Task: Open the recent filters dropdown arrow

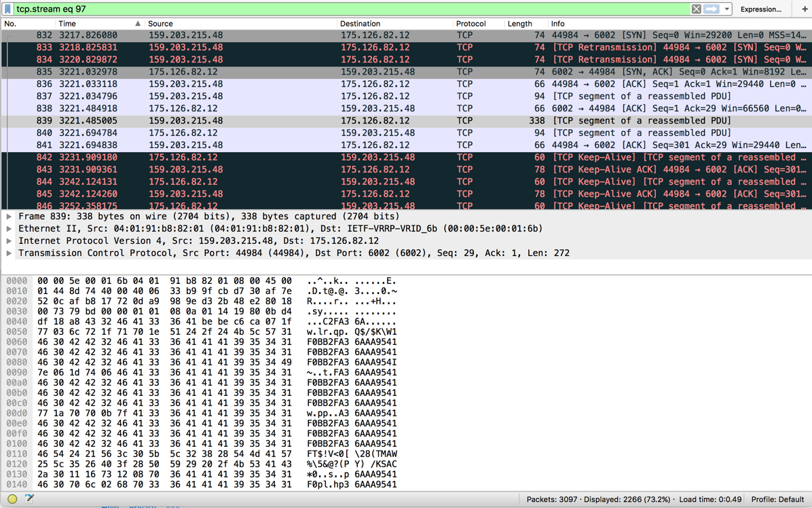Action: click(726, 10)
